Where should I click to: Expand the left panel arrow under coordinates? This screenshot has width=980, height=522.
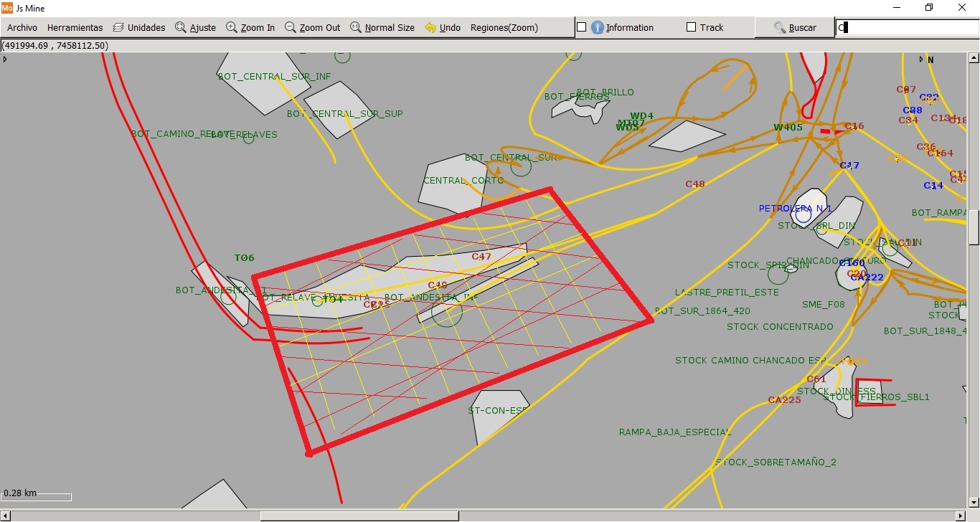click(5, 59)
